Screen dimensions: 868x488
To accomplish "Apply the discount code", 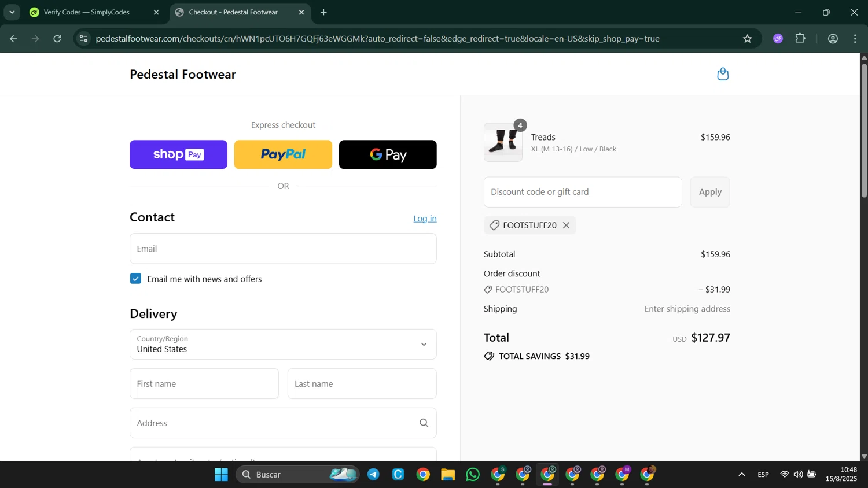I will [x=710, y=192].
